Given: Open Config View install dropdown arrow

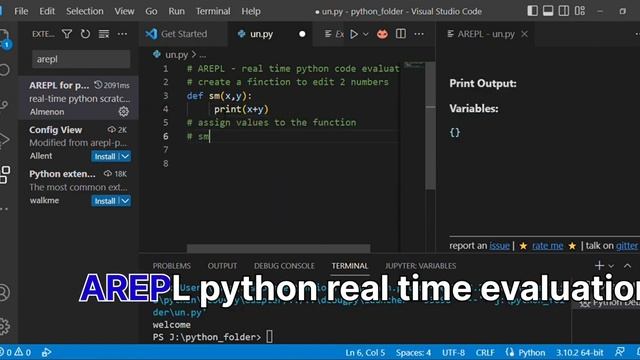Looking at the screenshot, I should (125, 156).
